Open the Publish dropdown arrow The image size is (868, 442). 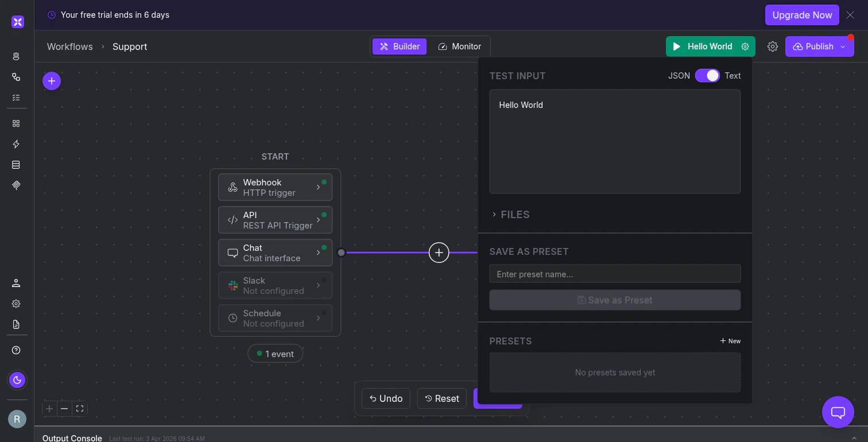pyautogui.click(x=842, y=46)
